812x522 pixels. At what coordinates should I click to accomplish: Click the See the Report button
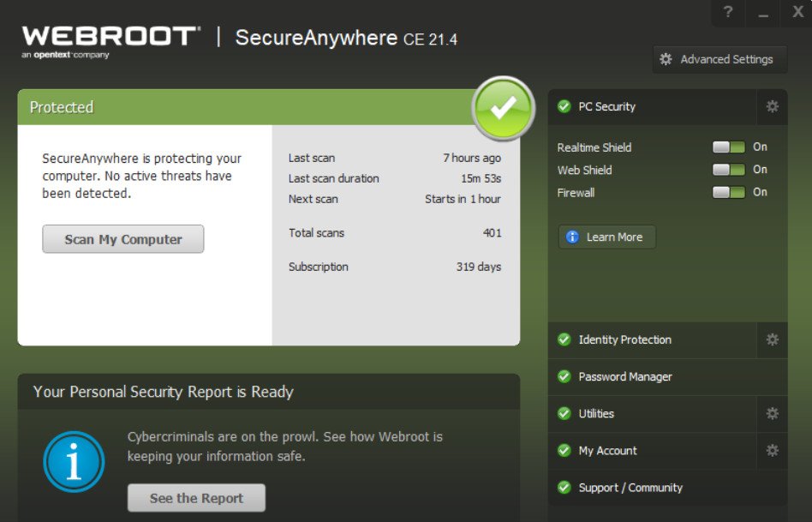pyautogui.click(x=196, y=498)
